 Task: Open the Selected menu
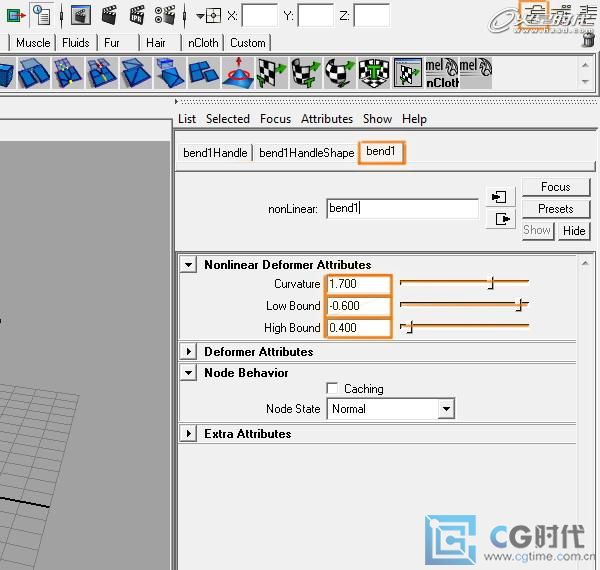(x=228, y=119)
